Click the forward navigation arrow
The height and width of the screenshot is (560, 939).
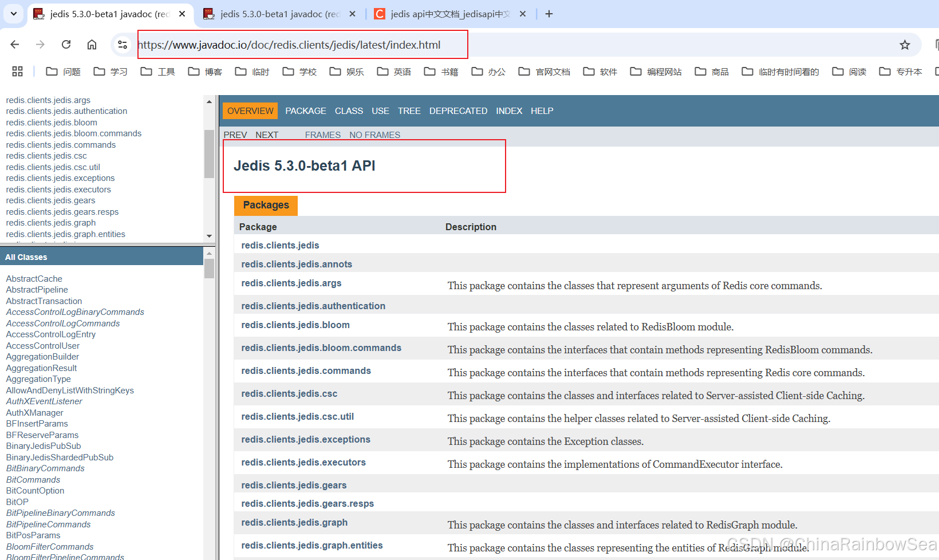[39, 44]
